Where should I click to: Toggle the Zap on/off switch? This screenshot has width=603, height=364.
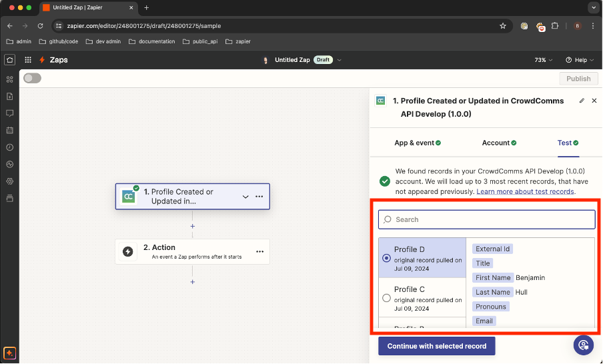32,78
